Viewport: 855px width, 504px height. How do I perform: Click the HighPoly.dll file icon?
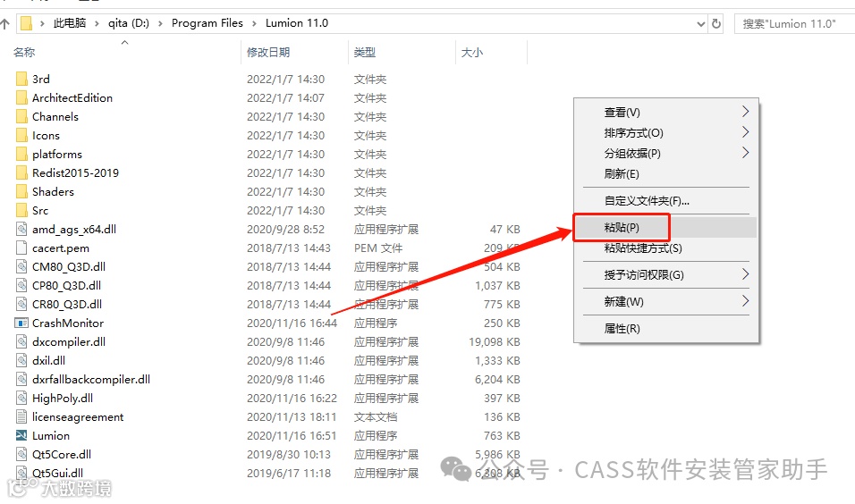[21, 399]
